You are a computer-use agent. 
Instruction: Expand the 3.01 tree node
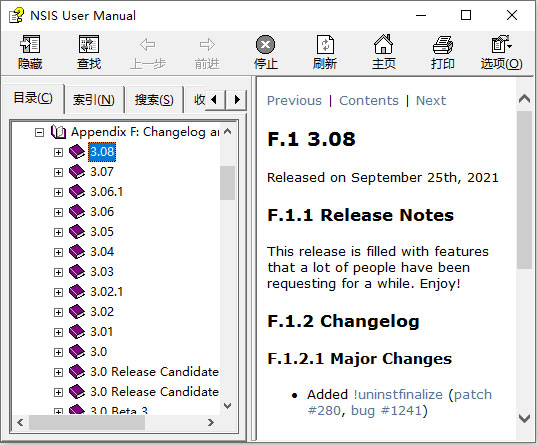(x=58, y=332)
